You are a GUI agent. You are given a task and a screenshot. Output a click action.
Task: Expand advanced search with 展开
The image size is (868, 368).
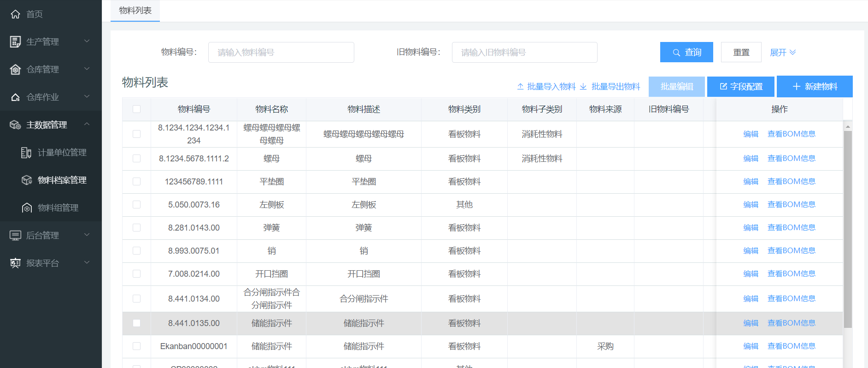[x=782, y=53]
